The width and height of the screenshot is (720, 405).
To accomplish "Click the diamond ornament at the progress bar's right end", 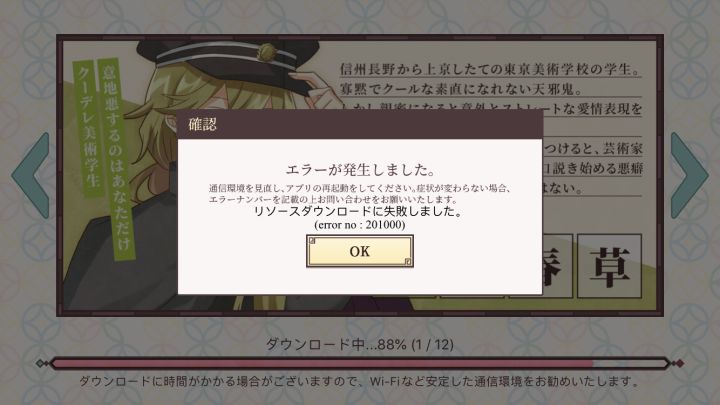I will click(x=676, y=364).
